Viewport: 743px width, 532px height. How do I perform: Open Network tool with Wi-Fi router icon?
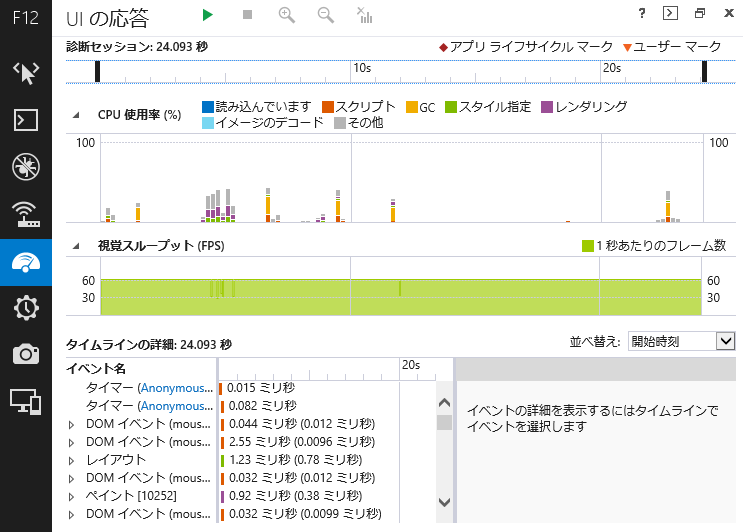click(26, 214)
